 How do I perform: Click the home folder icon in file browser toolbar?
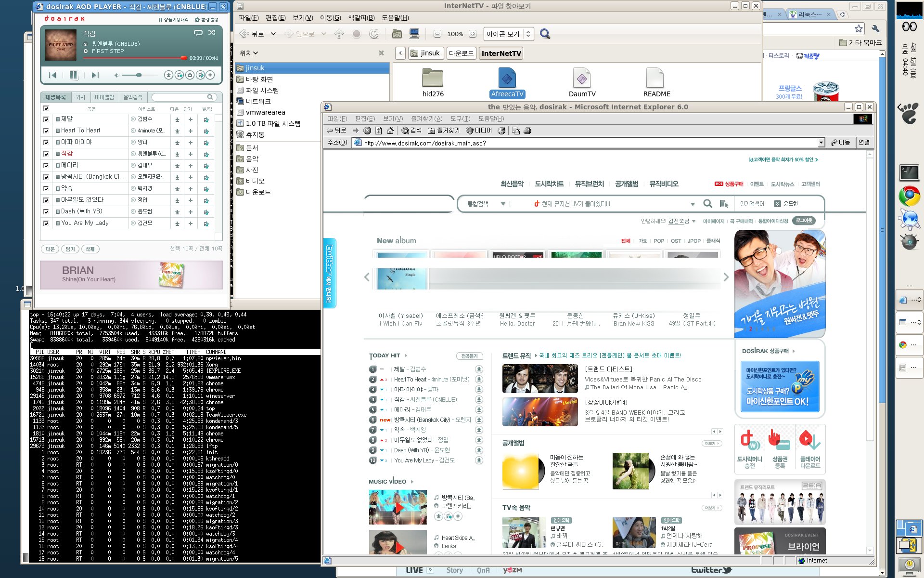tap(397, 34)
